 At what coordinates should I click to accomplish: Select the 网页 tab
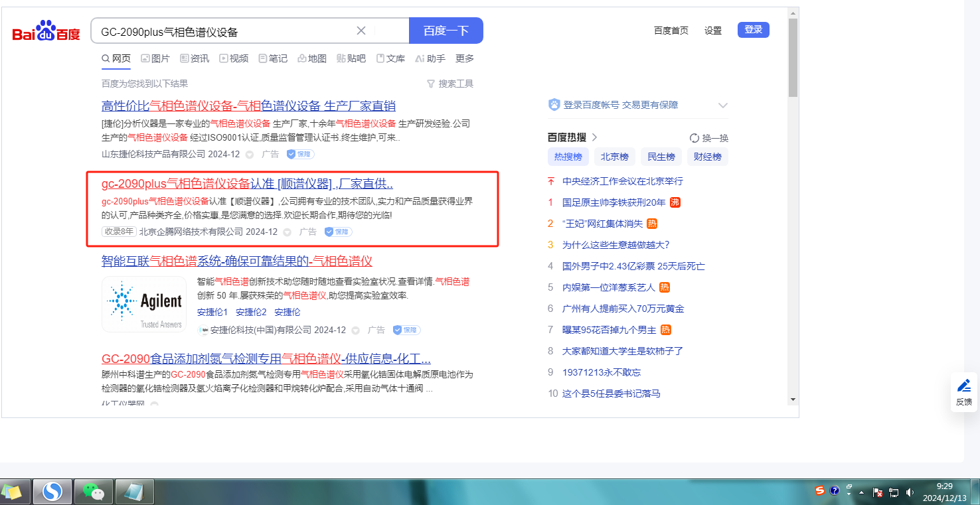point(116,58)
